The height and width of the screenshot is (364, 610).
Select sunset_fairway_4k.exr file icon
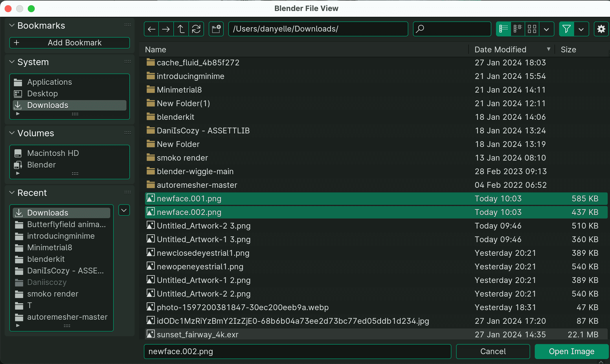(150, 334)
